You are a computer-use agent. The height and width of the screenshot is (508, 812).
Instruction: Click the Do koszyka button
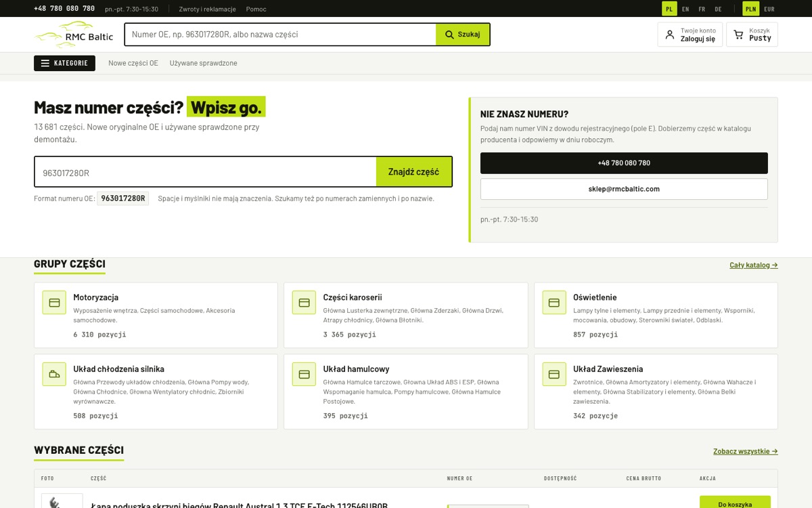click(735, 503)
